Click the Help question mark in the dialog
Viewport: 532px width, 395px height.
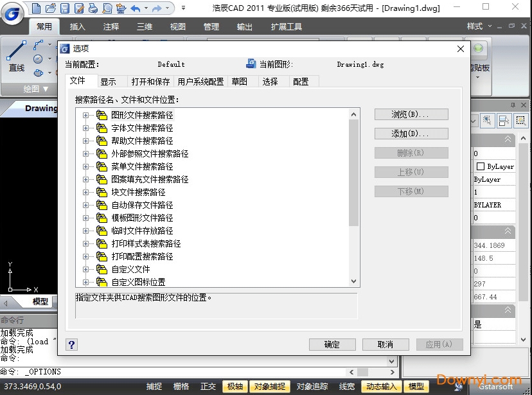pos(71,345)
